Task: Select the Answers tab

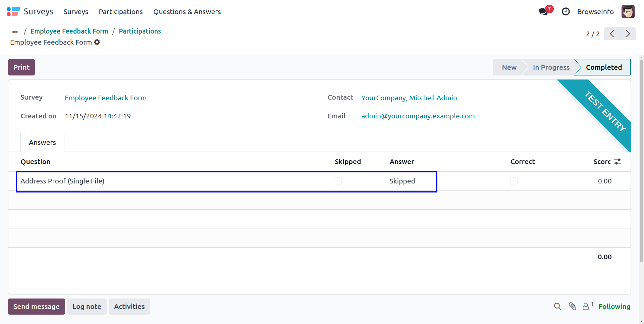Action: [42, 143]
